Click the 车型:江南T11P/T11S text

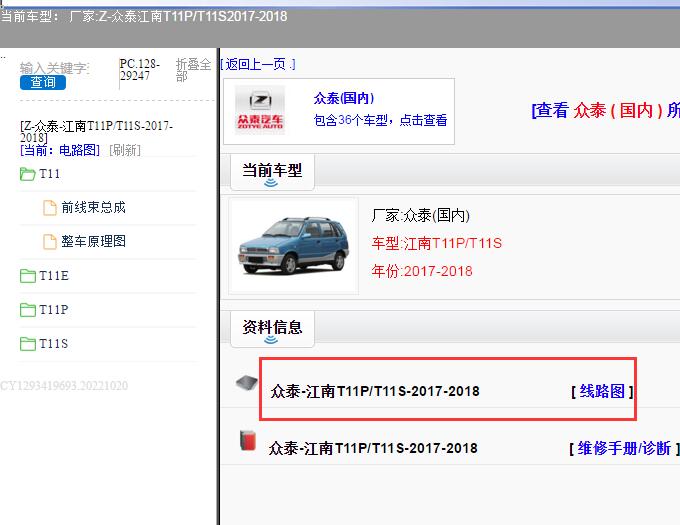437,243
